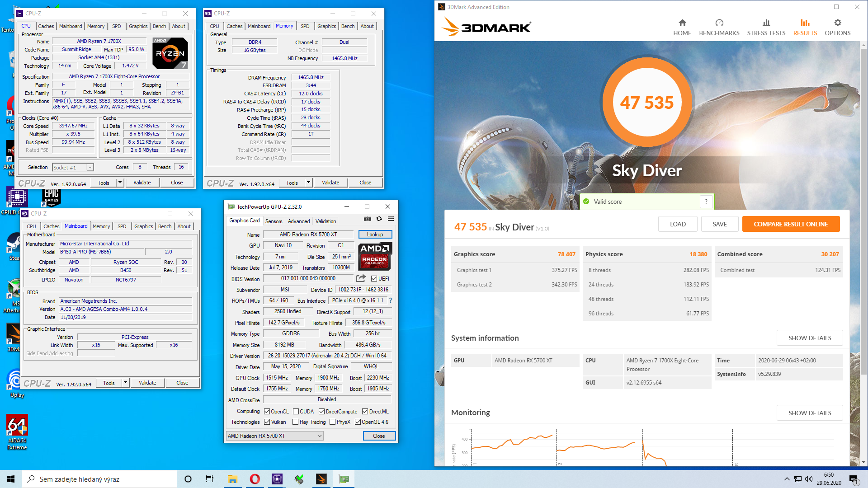Click Compare Result Online button
Viewport: 868px width, 488px height.
point(791,224)
